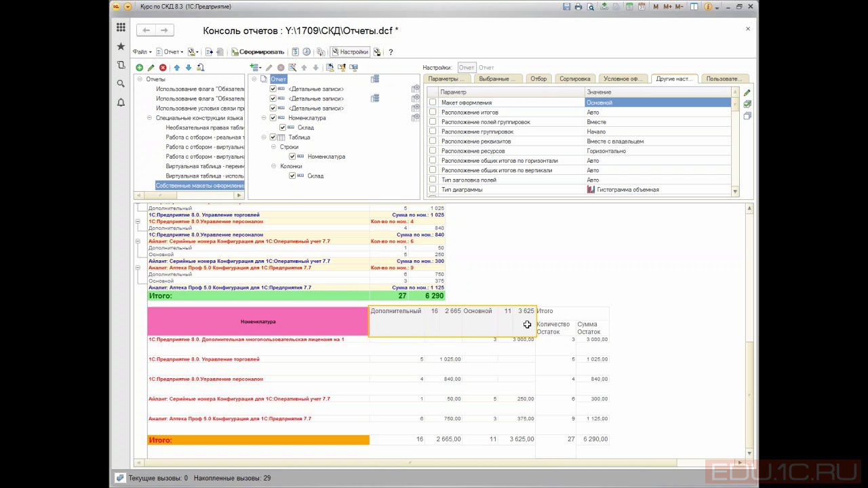Move report down with blue down arrow
868x488 pixels.
[189, 68]
